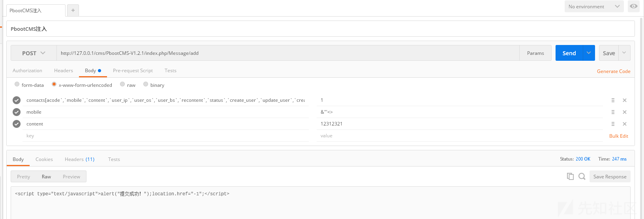This screenshot has height=219, width=644.
Task: Select x-www-form-urlencoded body type
Action: pyautogui.click(x=54, y=84)
